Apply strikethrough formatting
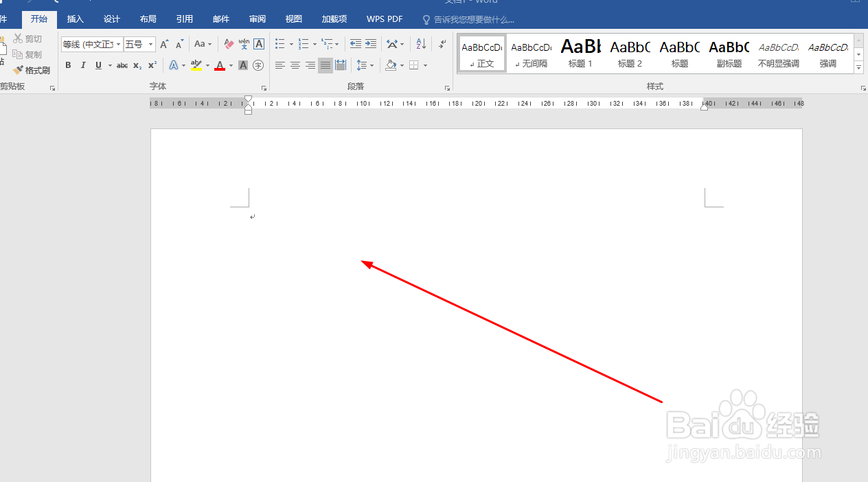 coord(122,65)
